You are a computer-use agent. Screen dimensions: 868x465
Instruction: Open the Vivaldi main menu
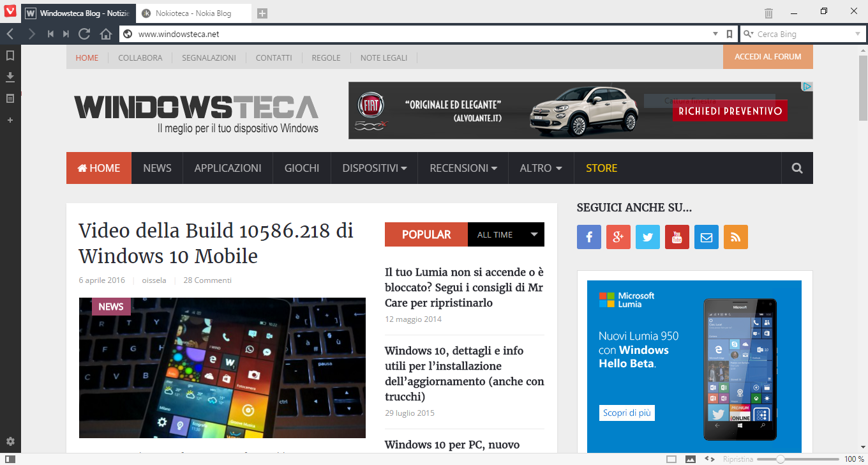pyautogui.click(x=10, y=12)
